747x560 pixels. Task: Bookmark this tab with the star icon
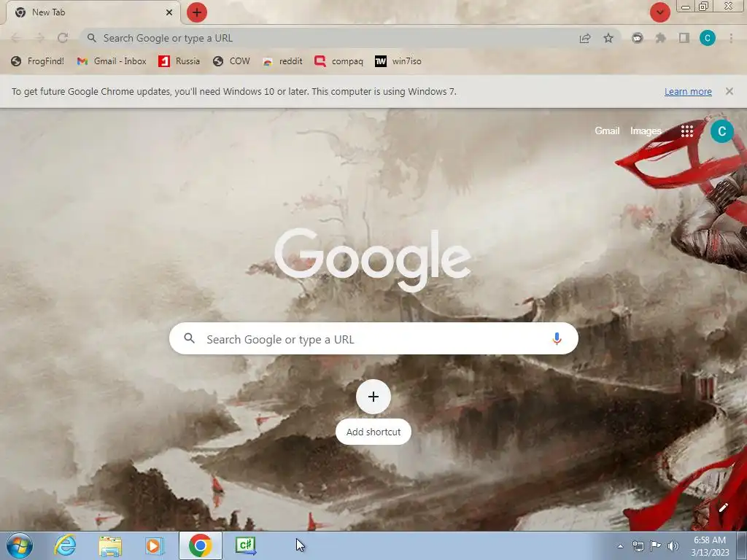click(x=608, y=38)
